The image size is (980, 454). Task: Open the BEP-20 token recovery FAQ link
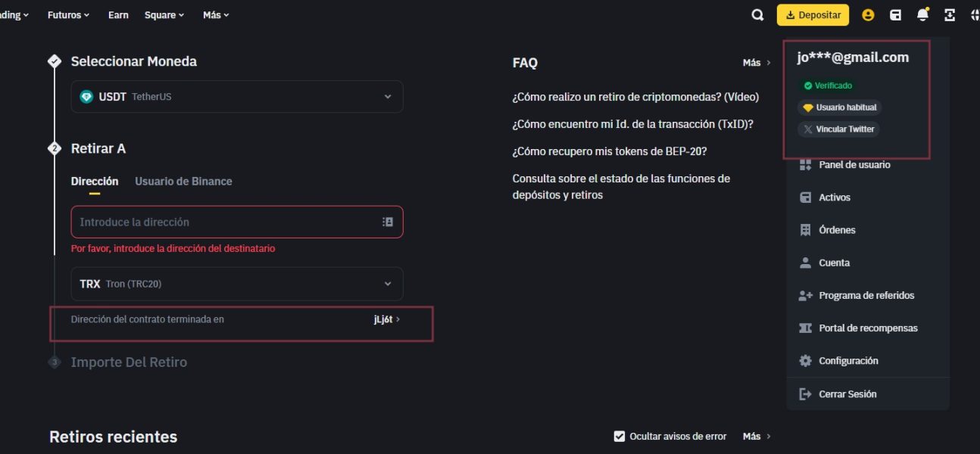[609, 151]
